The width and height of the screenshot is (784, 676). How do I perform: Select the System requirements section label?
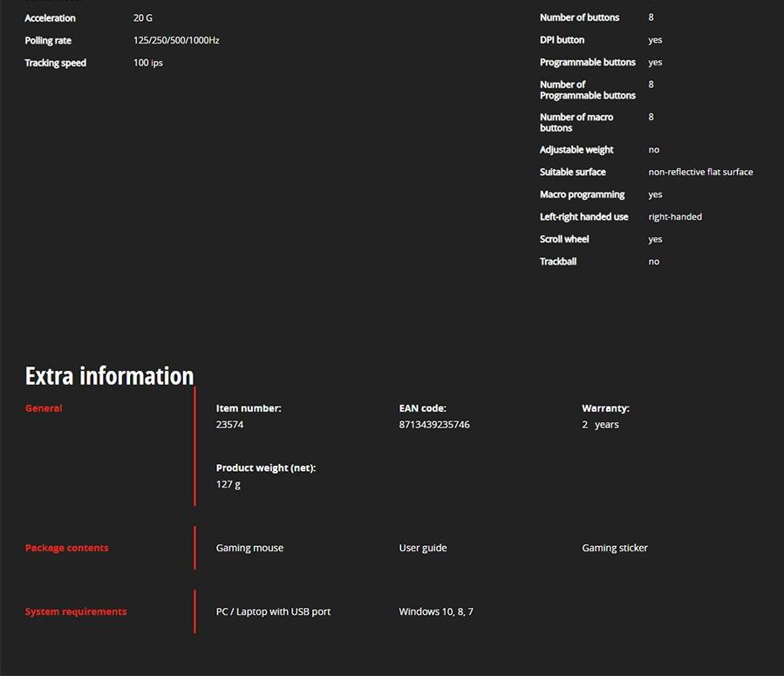pyautogui.click(x=76, y=611)
